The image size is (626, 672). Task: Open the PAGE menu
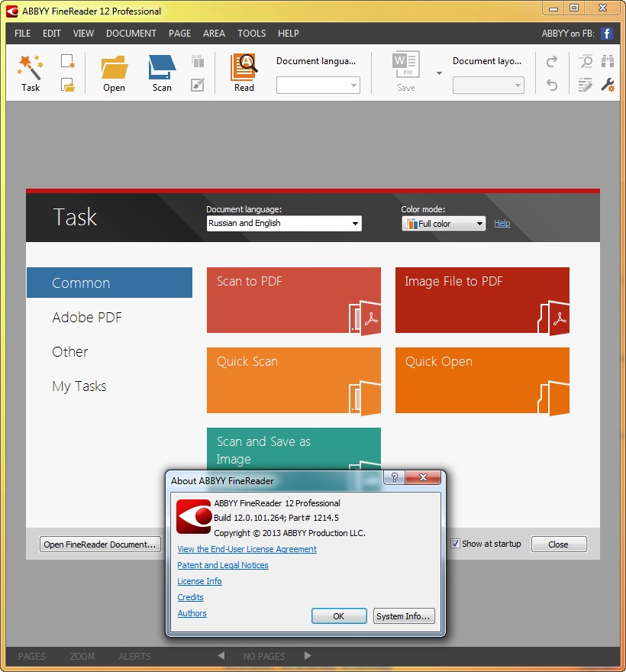click(179, 34)
